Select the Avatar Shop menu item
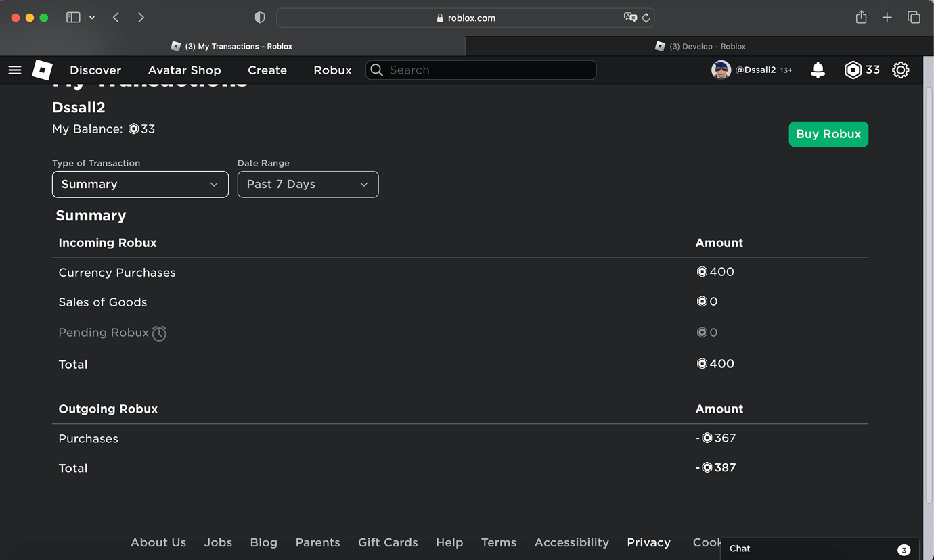934x560 pixels. click(184, 70)
